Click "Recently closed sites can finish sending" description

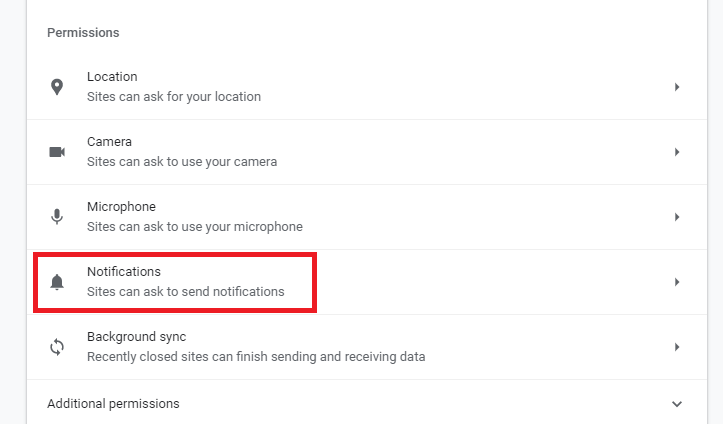point(256,357)
